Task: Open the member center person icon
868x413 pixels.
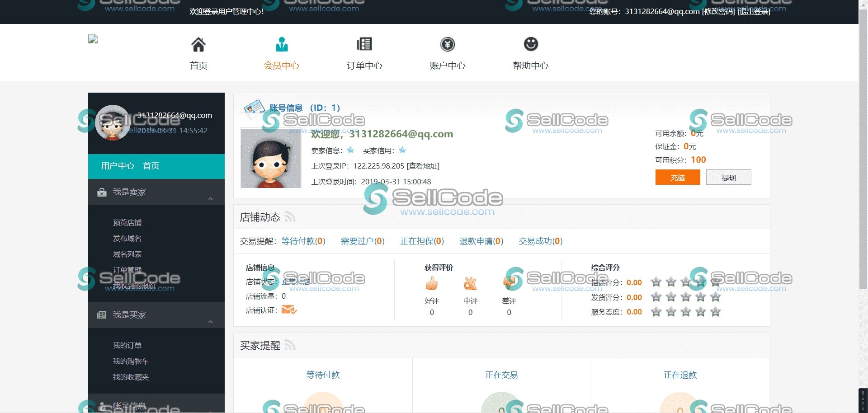Action: pyautogui.click(x=281, y=45)
